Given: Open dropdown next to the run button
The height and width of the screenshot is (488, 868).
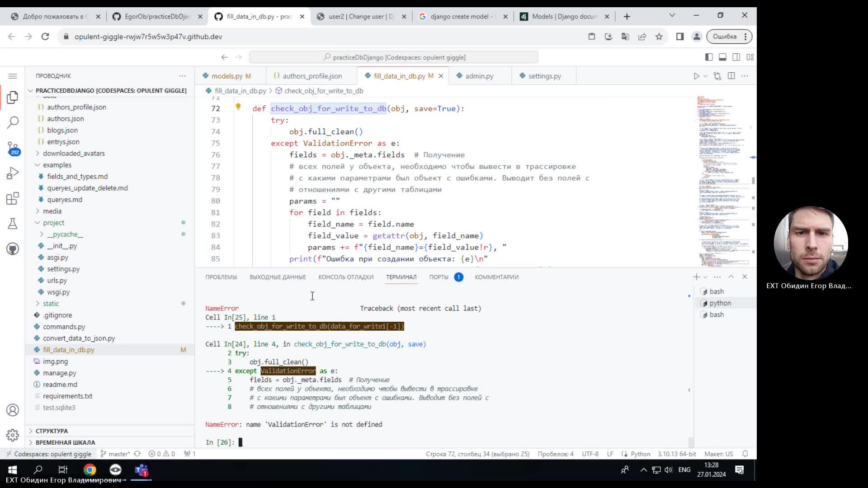Looking at the screenshot, I should tap(705, 76).
